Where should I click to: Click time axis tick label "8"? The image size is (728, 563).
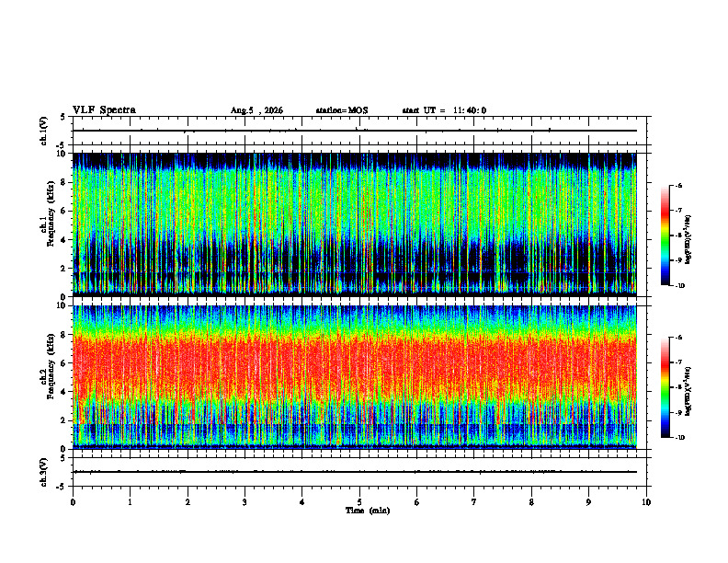(531, 502)
